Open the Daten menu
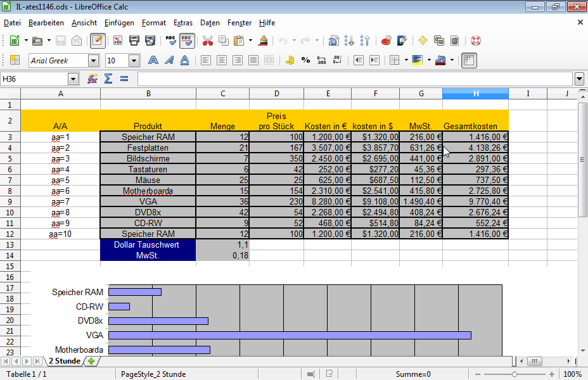Screen dimensions: 588x380 210,23
